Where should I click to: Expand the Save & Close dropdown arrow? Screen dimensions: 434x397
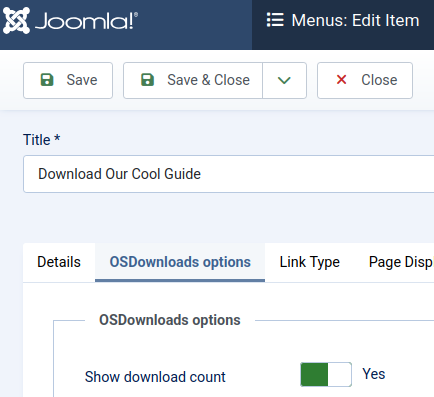coord(284,80)
